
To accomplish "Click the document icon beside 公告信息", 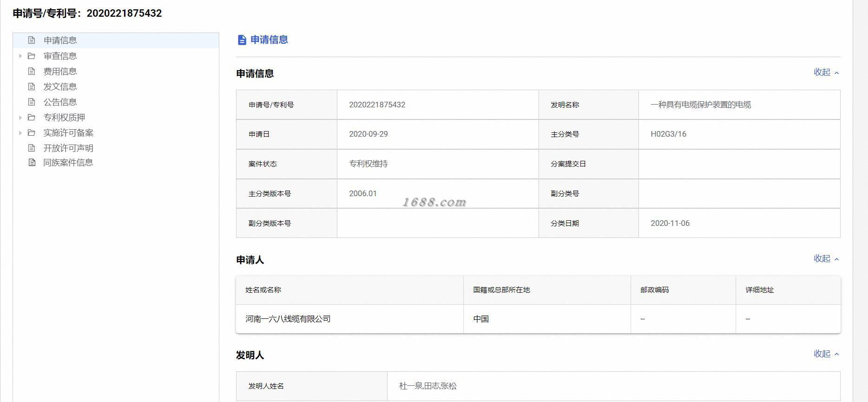I will coord(32,102).
